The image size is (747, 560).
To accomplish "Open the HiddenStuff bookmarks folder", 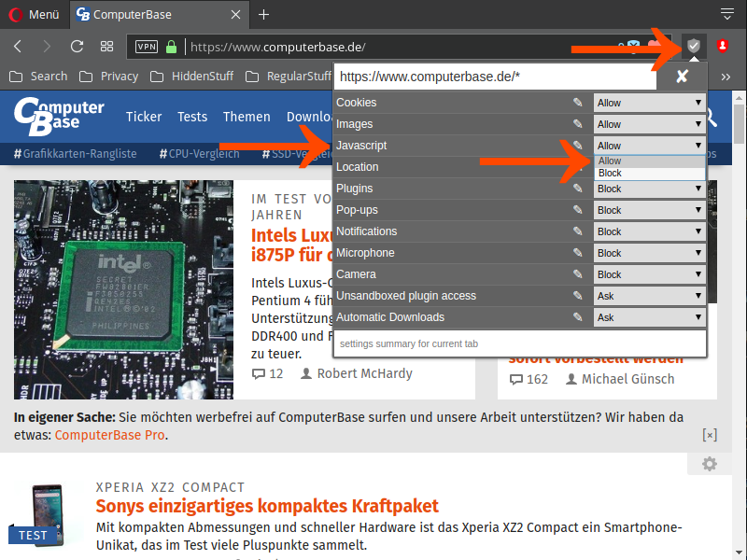I will click(x=191, y=77).
